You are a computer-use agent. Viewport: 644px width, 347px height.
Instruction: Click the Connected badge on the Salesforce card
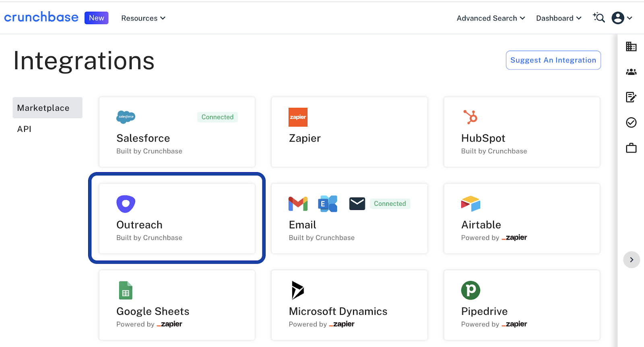pos(217,117)
